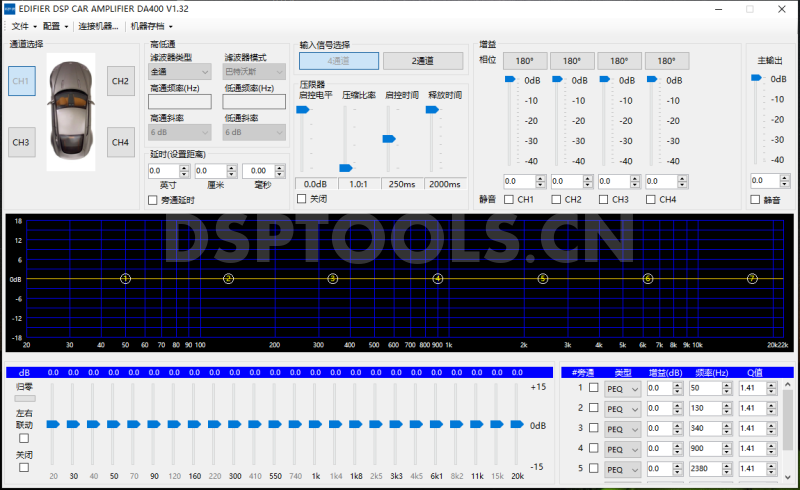Choose 4通道 input signal mode
The image size is (800, 490).
click(x=339, y=61)
